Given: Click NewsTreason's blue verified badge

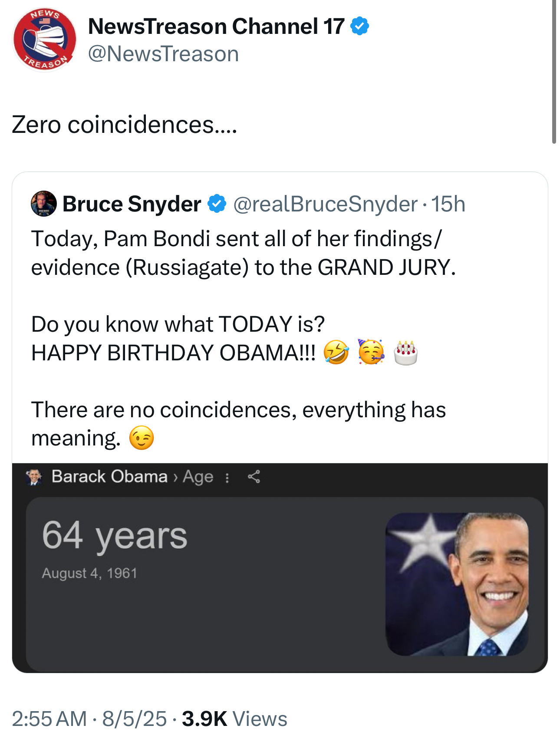Looking at the screenshot, I should point(359,26).
